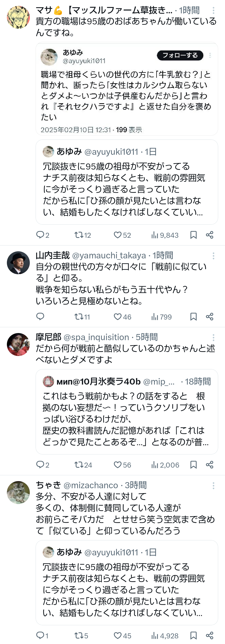Open @spa_inquisition profile handle

96,337
